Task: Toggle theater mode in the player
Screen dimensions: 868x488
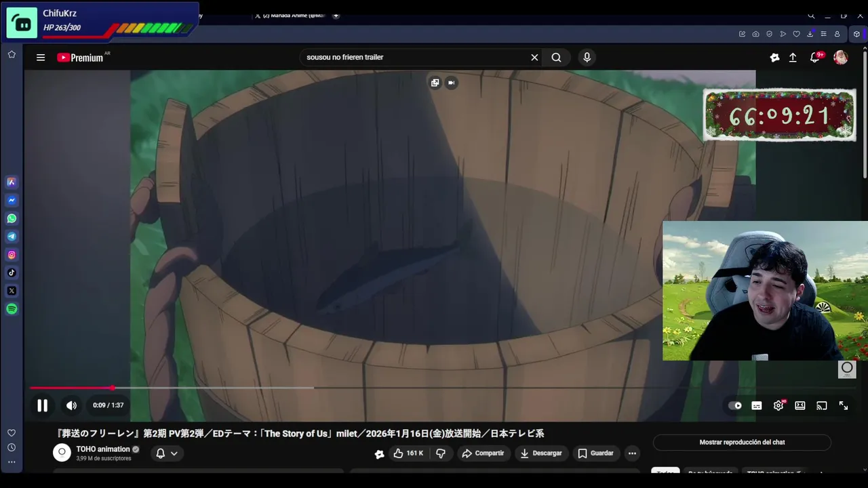Action: click(800, 405)
